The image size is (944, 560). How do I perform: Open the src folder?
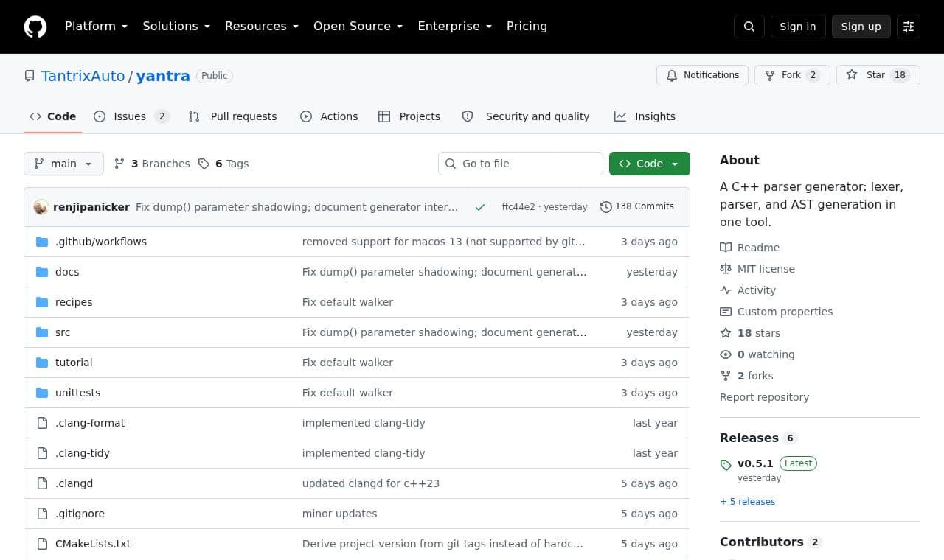coord(63,332)
